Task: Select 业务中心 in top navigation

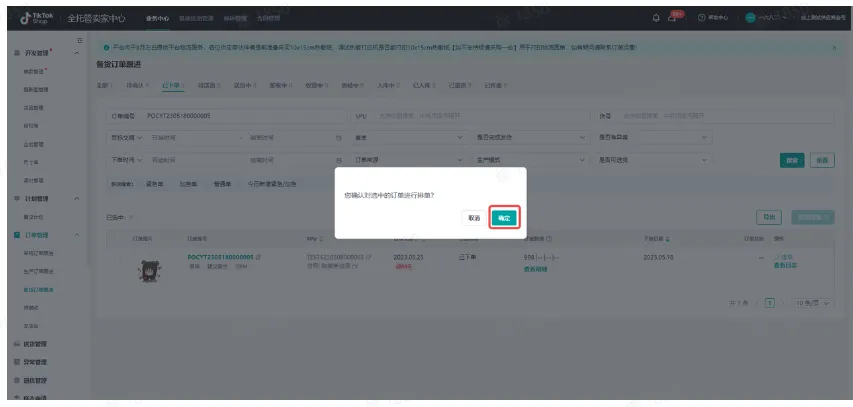Action: point(156,18)
